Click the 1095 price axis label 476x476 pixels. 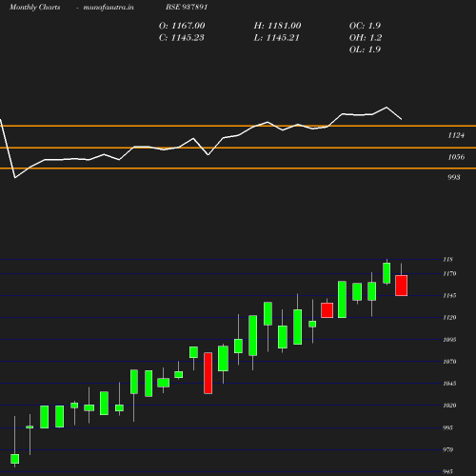tap(449, 340)
